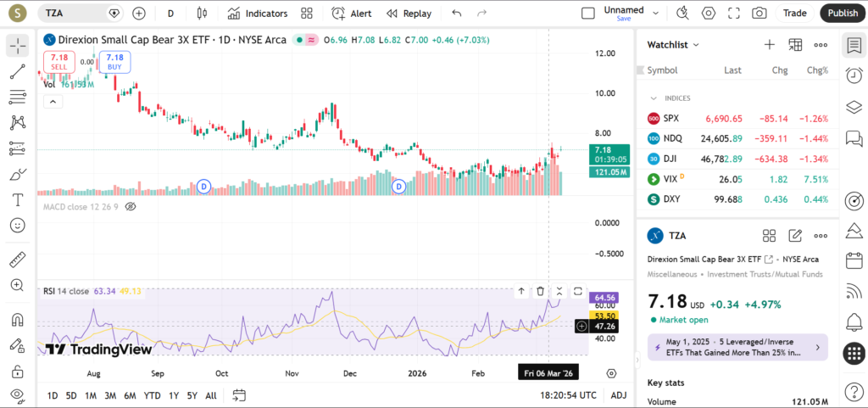Open the Alerts bell in right sidebar
Viewport: 868px width, 408px height.
854,321
